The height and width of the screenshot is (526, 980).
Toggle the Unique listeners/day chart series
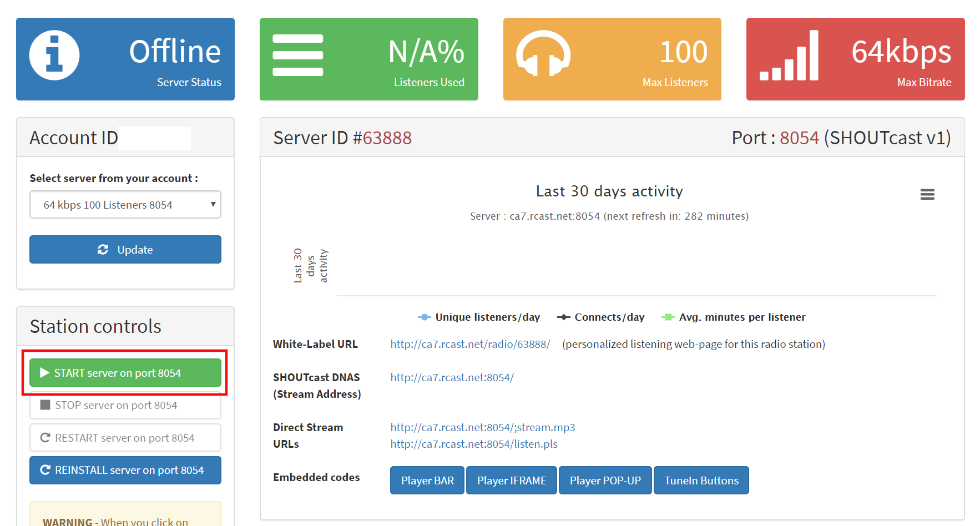[x=479, y=317]
